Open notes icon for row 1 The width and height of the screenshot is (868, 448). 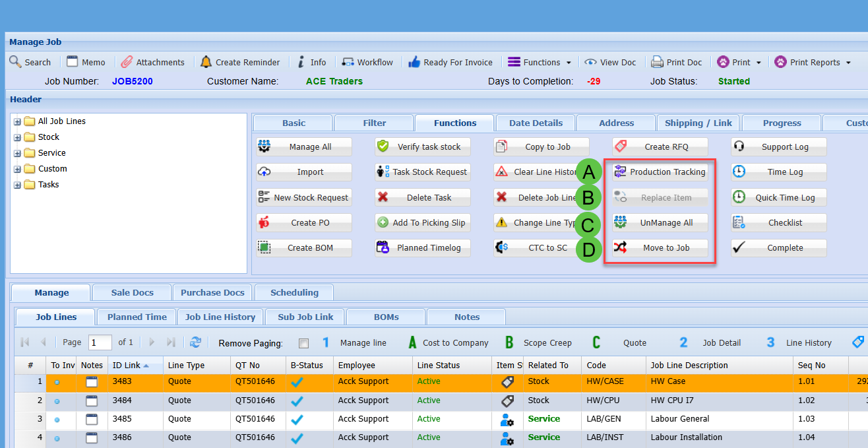(92, 381)
